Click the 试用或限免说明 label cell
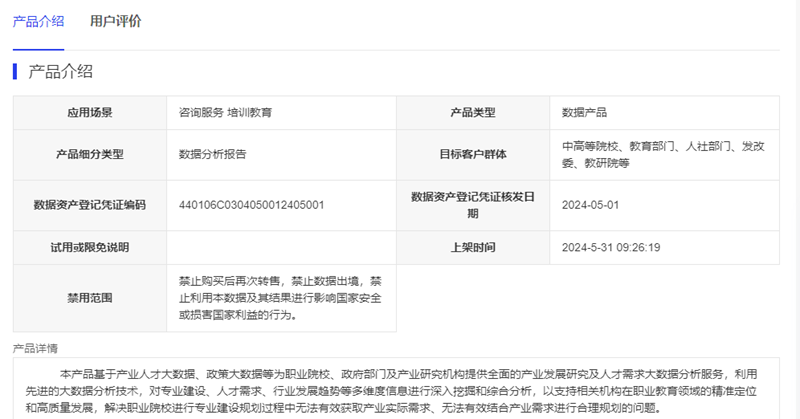The height and width of the screenshot is (419, 800). pos(89,247)
